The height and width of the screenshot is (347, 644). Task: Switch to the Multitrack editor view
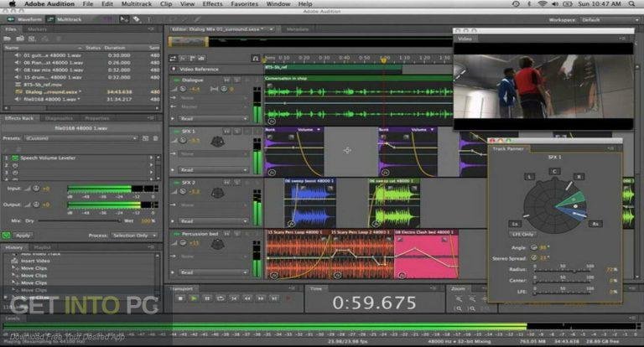click(x=64, y=19)
